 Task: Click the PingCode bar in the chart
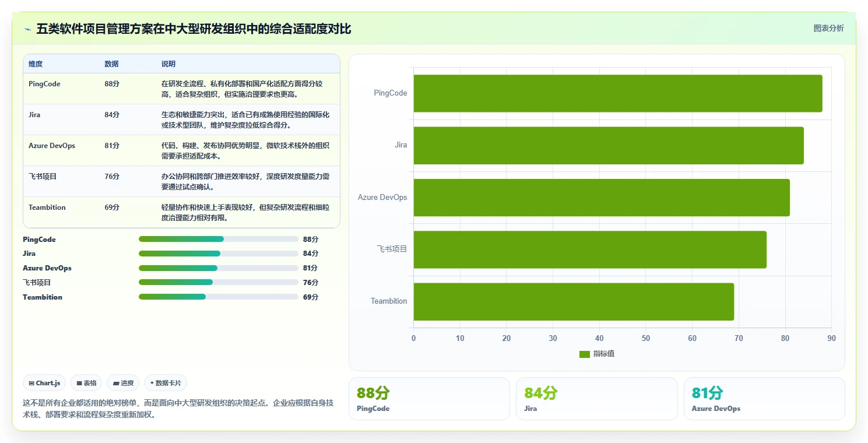tap(618, 93)
